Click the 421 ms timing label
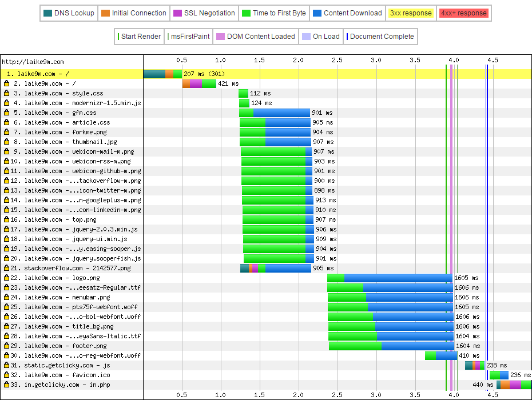 [228, 84]
